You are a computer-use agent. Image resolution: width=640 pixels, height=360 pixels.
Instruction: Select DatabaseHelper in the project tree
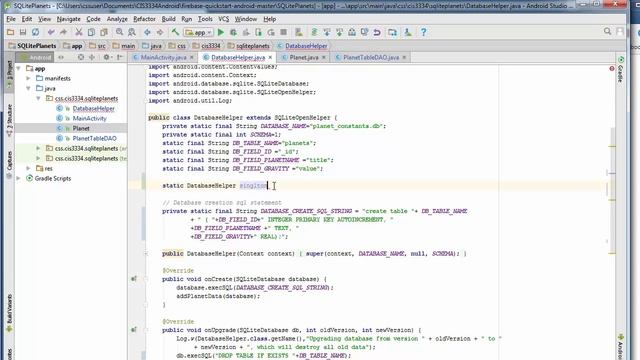pos(93,109)
